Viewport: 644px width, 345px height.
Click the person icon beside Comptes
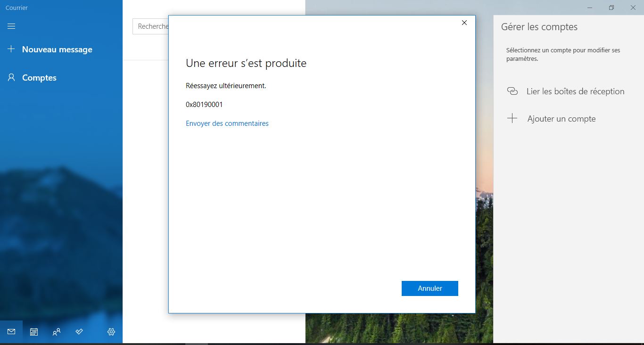click(x=11, y=77)
